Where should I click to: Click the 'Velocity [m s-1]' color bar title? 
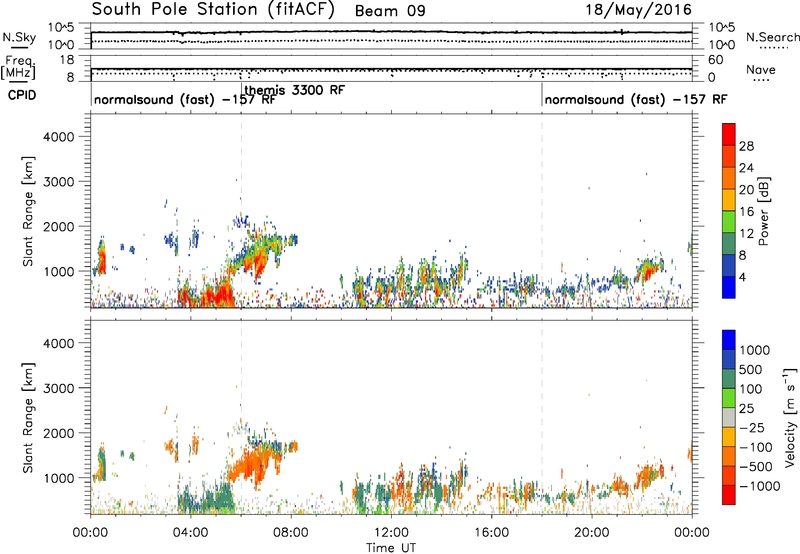tap(790, 417)
